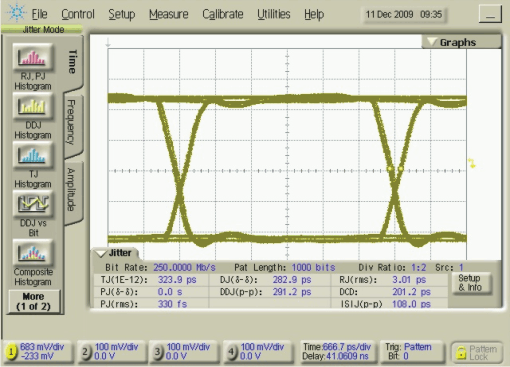
Task: Toggle channel 2 button
Action: (x=85, y=352)
